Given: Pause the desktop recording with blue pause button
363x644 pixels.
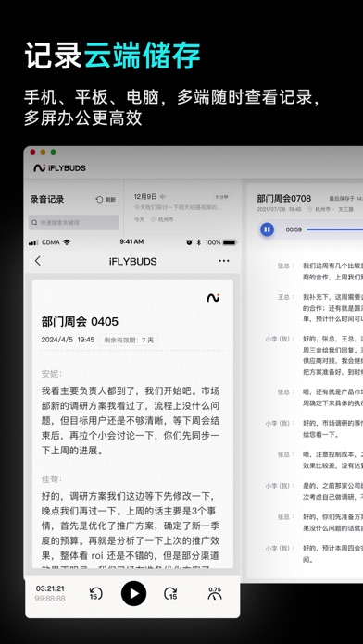Looking at the screenshot, I should click(x=267, y=229).
